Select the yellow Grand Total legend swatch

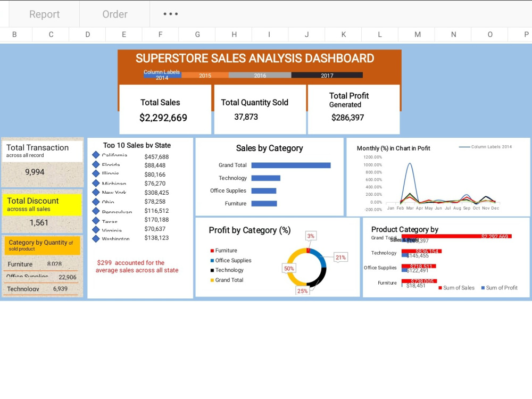[x=212, y=280]
